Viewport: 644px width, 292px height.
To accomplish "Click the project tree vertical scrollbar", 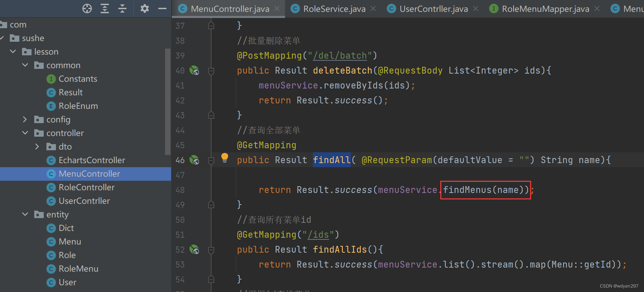I will click(x=167, y=102).
